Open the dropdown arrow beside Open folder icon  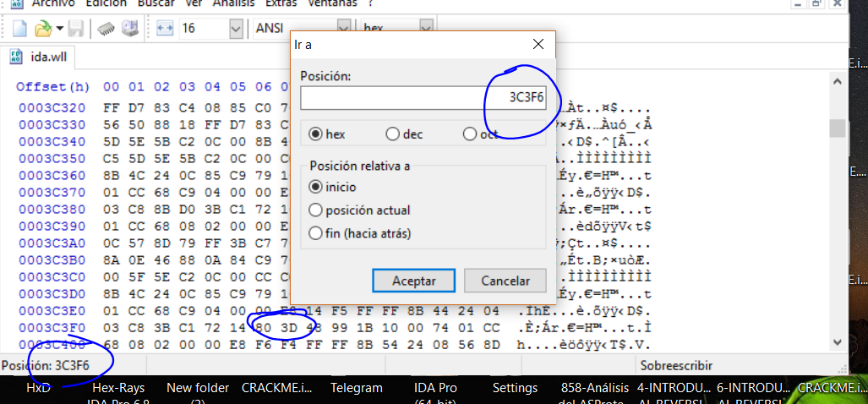coord(60,29)
